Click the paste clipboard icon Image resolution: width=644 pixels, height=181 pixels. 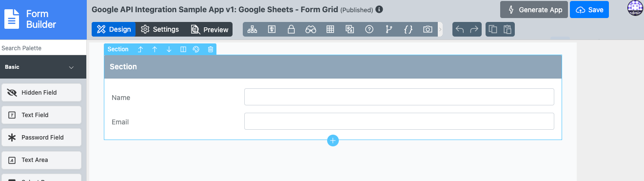[x=507, y=29]
